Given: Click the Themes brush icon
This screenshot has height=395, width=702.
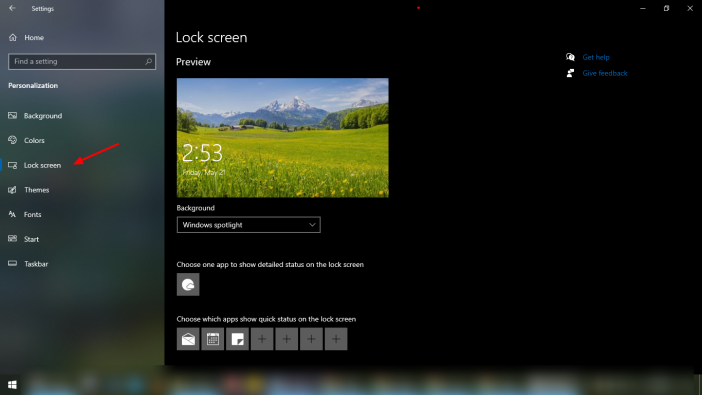Looking at the screenshot, I should click(x=13, y=190).
